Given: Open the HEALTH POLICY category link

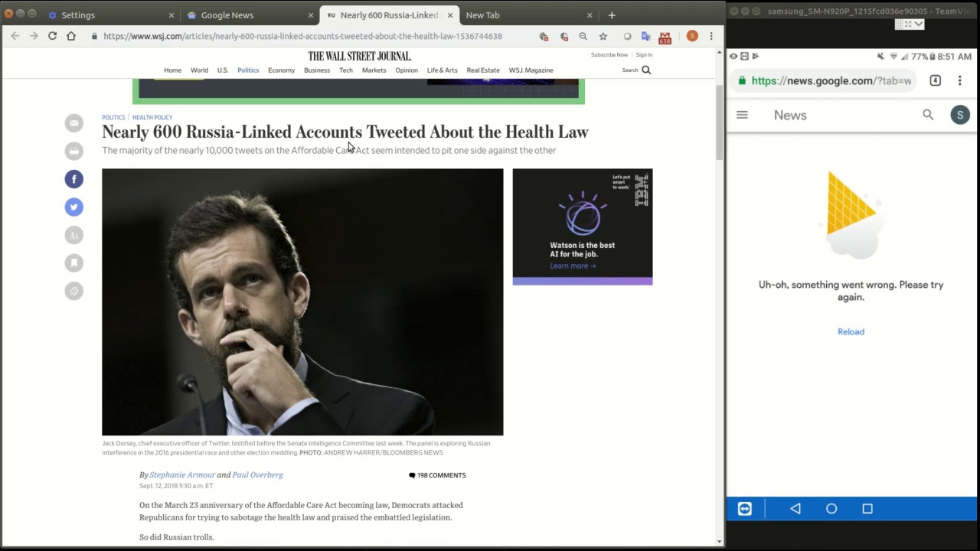Looking at the screenshot, I should tap(152, 118).
